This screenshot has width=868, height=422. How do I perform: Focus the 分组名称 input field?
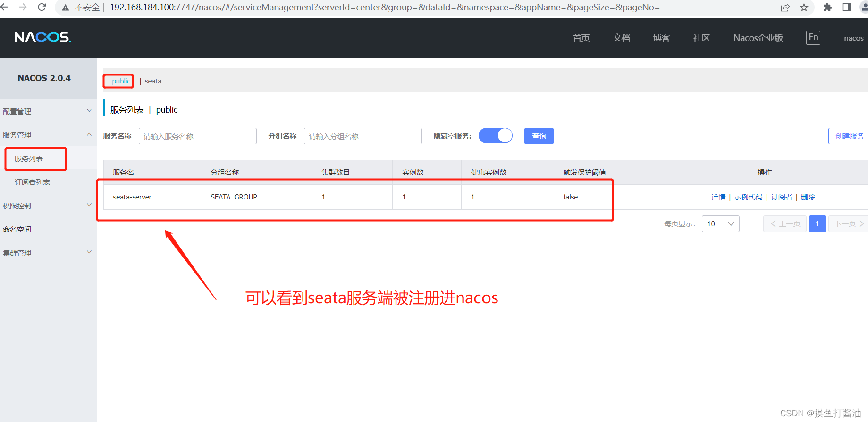point(363,136)
